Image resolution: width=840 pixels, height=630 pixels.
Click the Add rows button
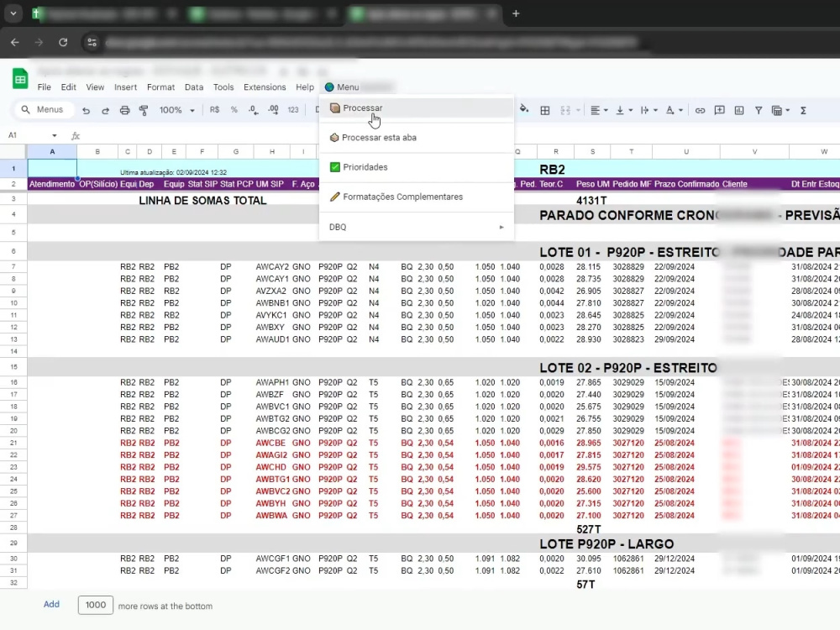pyautogui.click(x=51, y=604)
